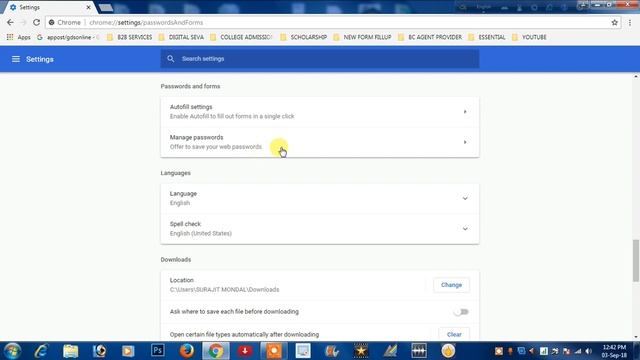This screenshot has width=640, height=360.
Task: Switch to Chrome in the taskbar
Action: click(216, 351)
